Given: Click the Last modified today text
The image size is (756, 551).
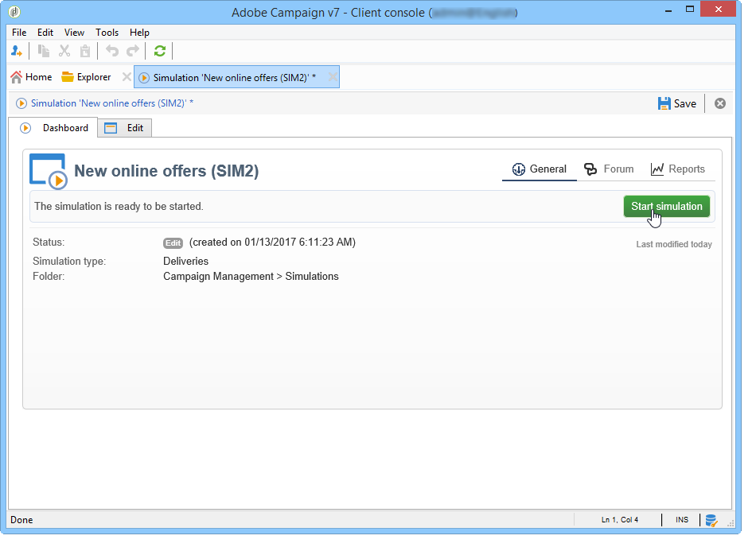Looking at the screenshot, I should (674, 244).
